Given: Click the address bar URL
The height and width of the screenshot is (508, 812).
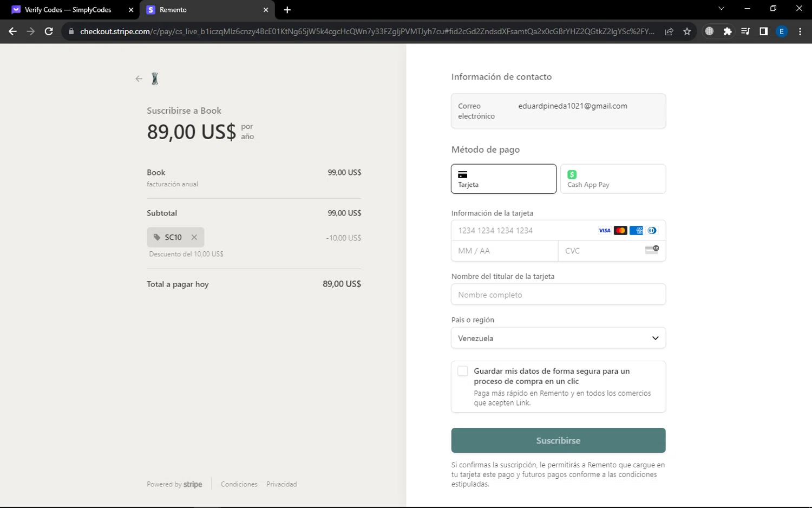Looking at the screenshot, I should pos(367,31).
